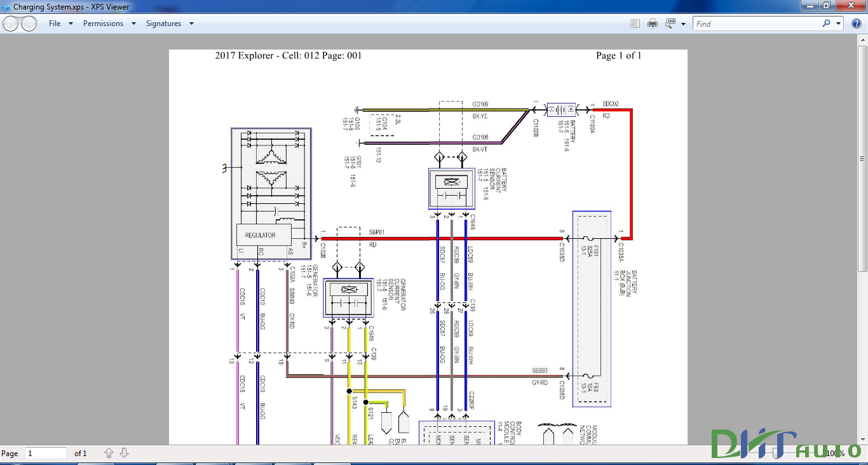Click the zoom slider handle at bottom
Viewport: 868px width, 465px height.
click(775, 453)
